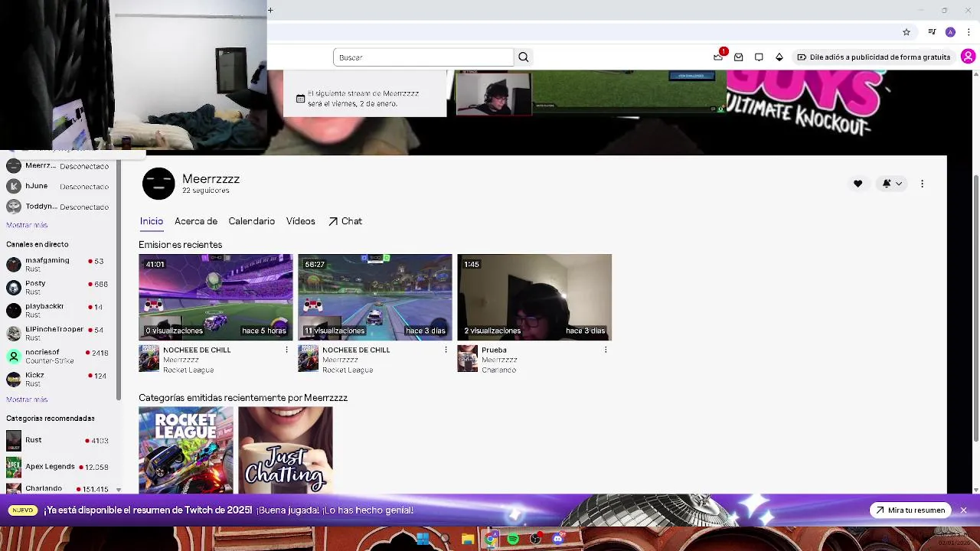Open the pink user avatar menu
The image size is (980, 551).
tap(968, 57)
